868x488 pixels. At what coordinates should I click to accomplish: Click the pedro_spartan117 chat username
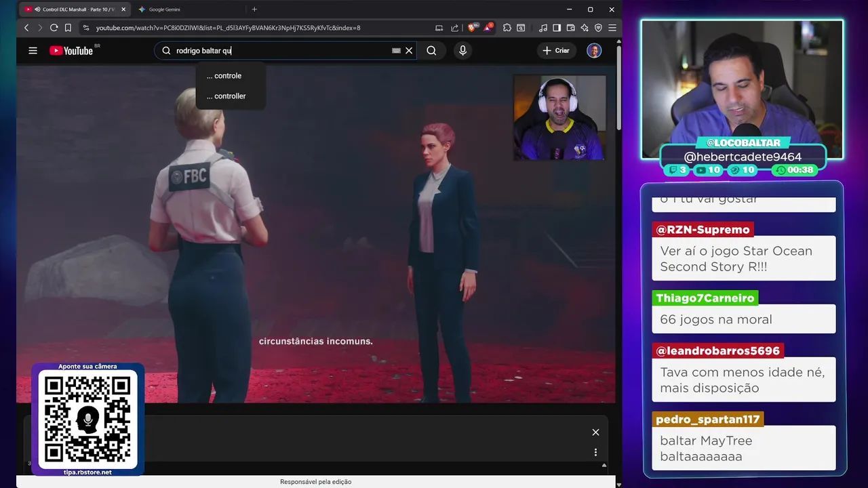(708, 420)
